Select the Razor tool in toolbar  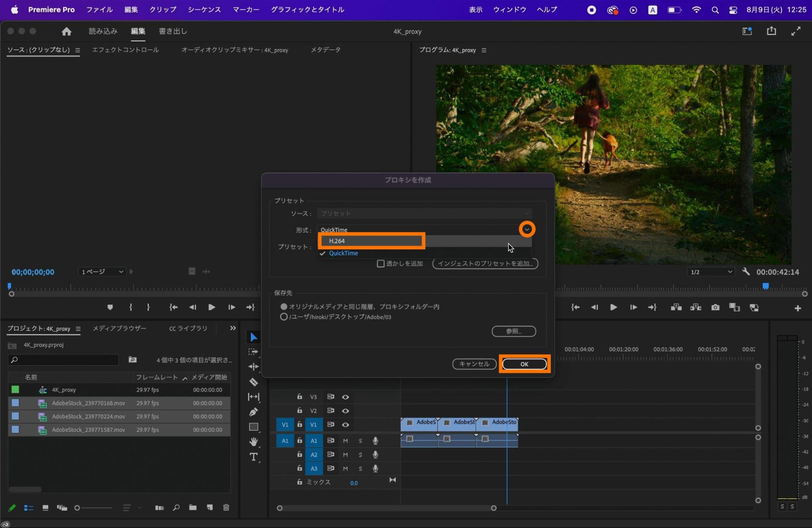253,382
